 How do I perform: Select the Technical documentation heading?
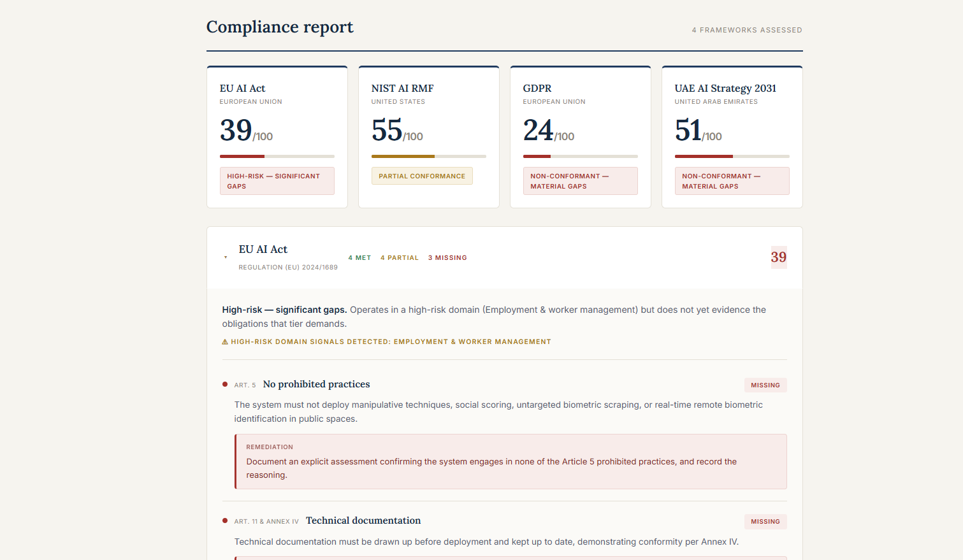pyautogui.click(x=363, y=521)
